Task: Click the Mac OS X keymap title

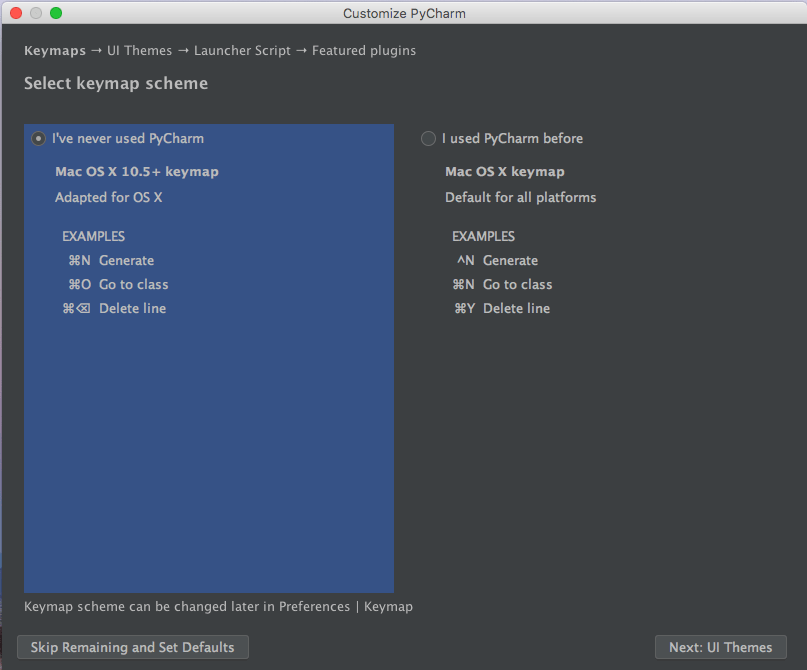Action: point(505,171)
